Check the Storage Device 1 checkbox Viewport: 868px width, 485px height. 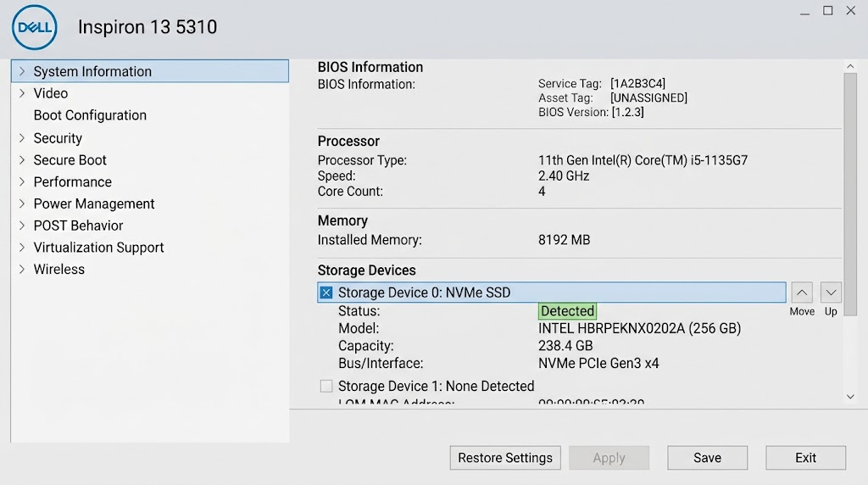click(326, 386)
